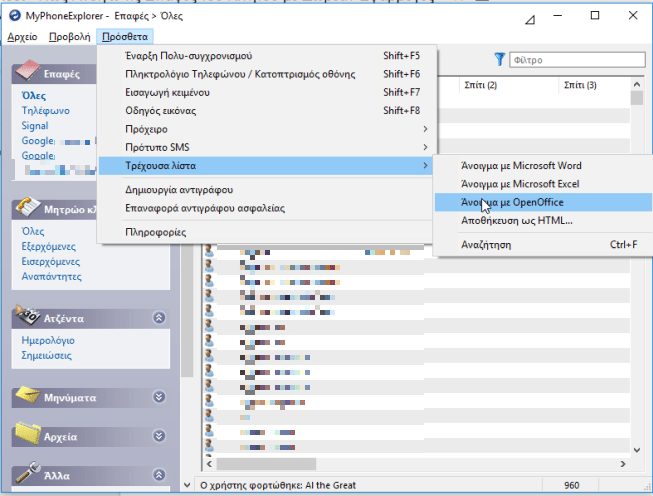Click the Μηνύματα panel header
Image resolution: width=653 pixels, height=496 pixels.
coord(91,398)
